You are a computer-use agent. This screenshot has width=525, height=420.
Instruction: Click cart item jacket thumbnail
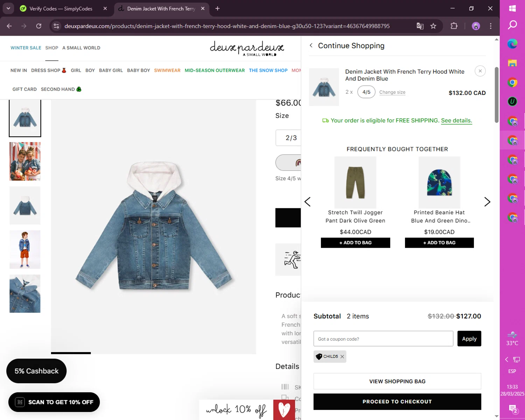324,87
